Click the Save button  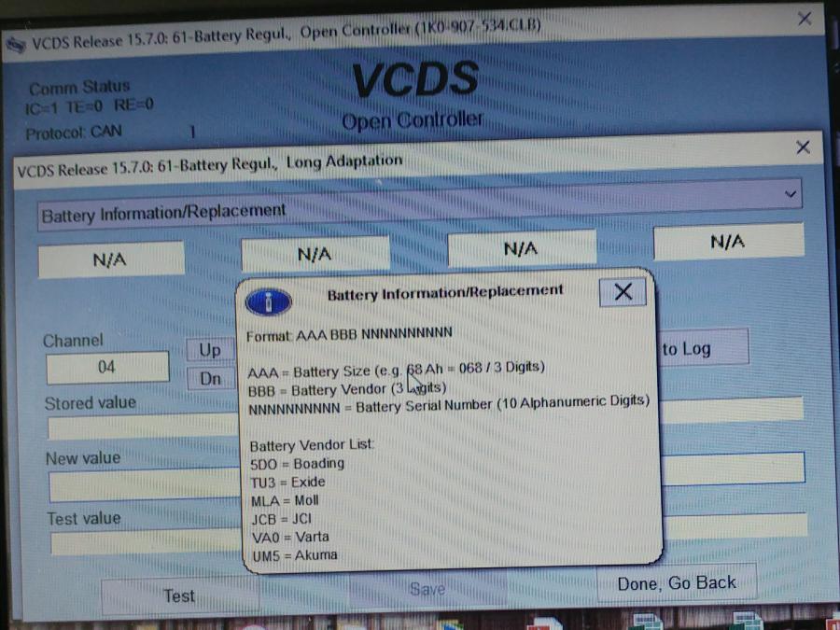427,589
